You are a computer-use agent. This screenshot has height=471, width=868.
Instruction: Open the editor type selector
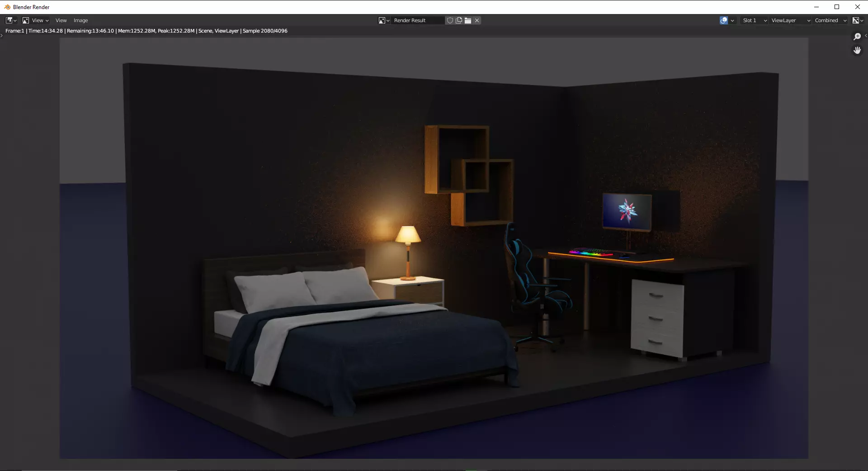[11, 20]
